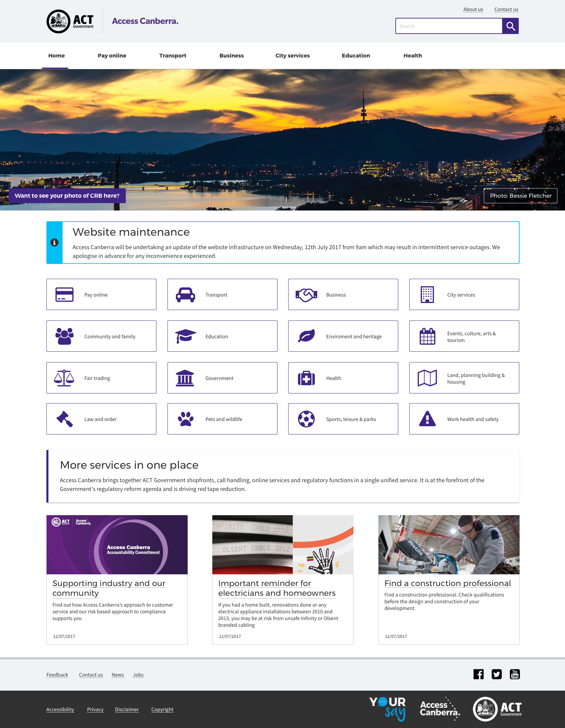
Task: Click the warning triangle Work health icon
Action: (427, 419)
